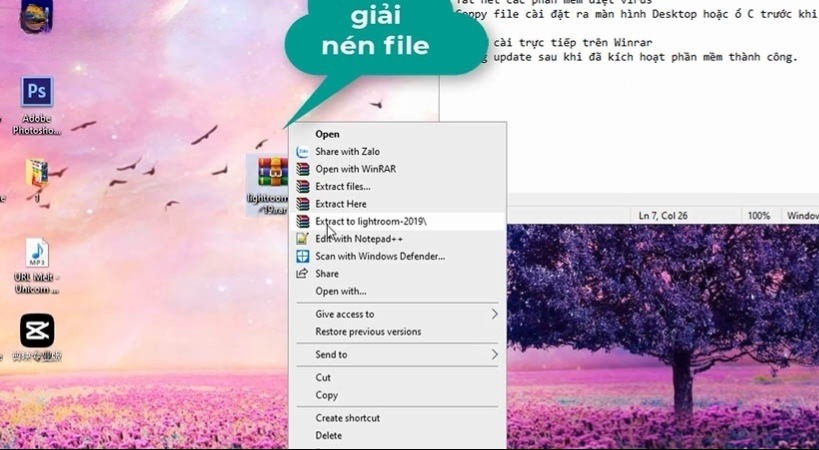Click WinRAR icon beside Open with WinRAR
This screenshot has width=819, height=450.
[302, 169]
